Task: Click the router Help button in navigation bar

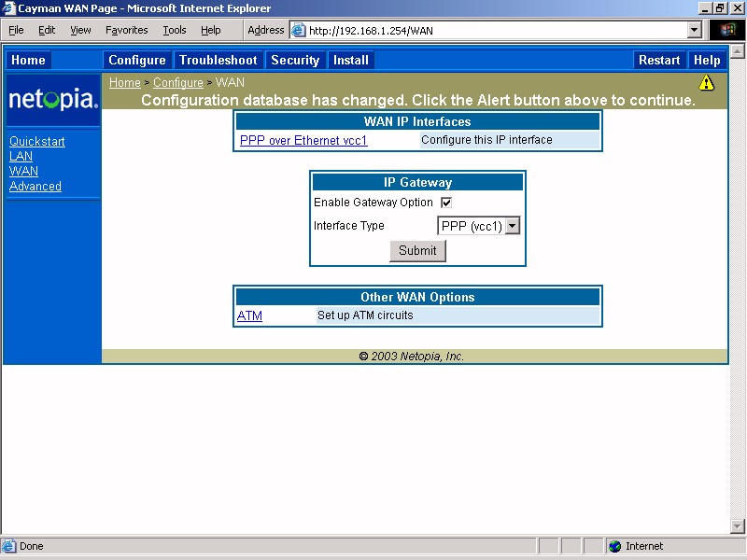Action: [707, 60]
